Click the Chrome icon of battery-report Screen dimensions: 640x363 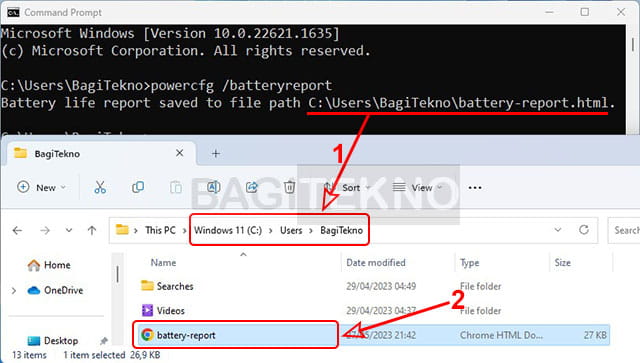[x=147, y=335]
